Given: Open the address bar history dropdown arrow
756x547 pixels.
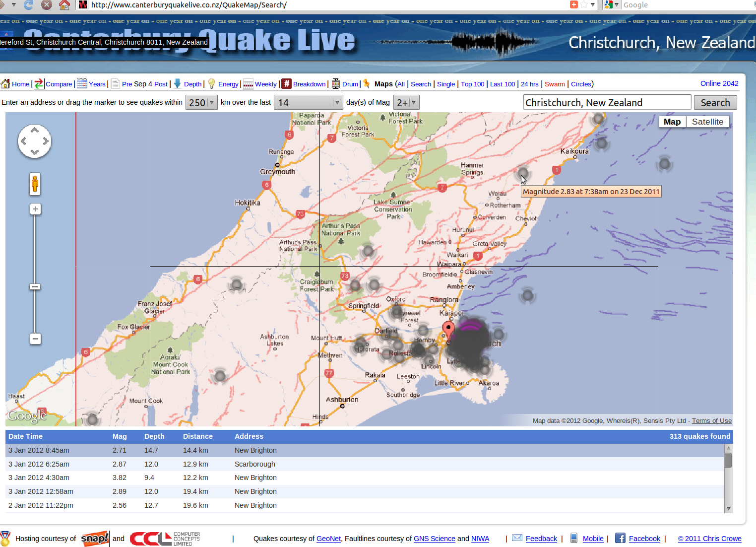Looking at the screenshot, I should point(592,4).
